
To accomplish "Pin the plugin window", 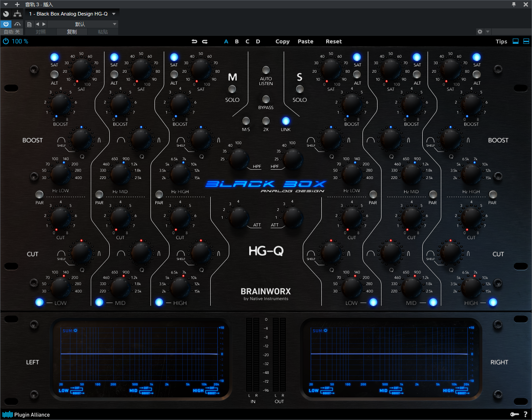I will tap(513, 4).
